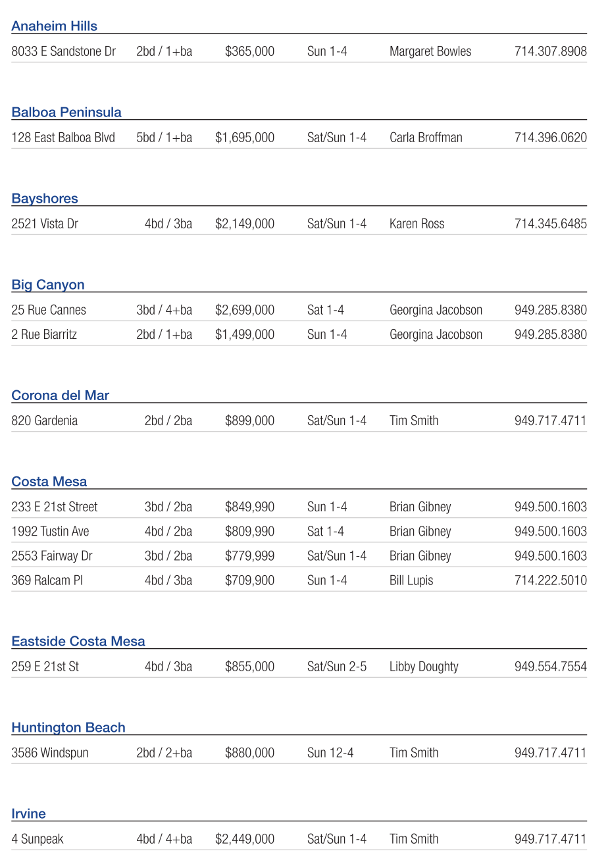Click the Irvine section heading
Viewport: 608px width, 868px height.
click(x=29, y=814)
